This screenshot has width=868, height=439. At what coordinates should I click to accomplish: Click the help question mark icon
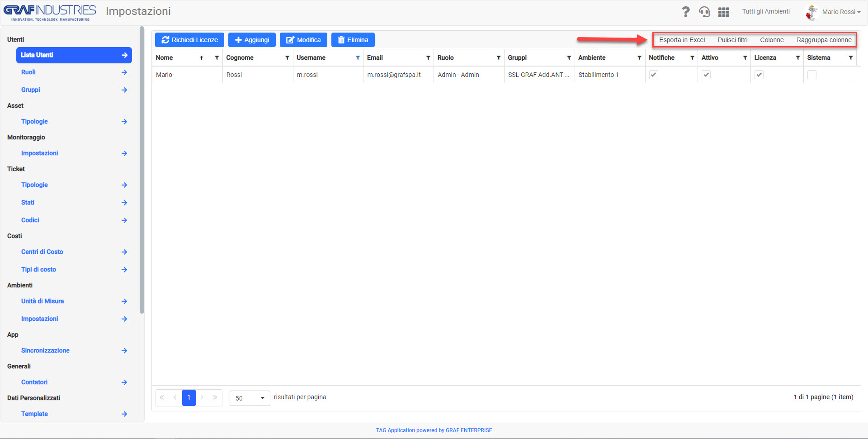[x=685, y=12]
